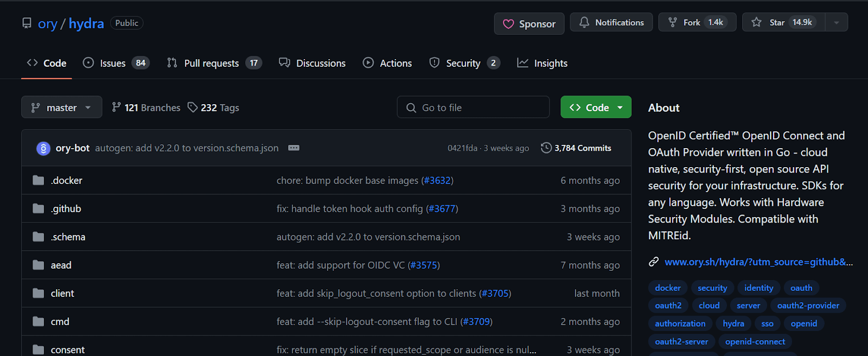Click the tag icon next to 232 Tags
868x356 pixels.
click(x=193, y=107)
